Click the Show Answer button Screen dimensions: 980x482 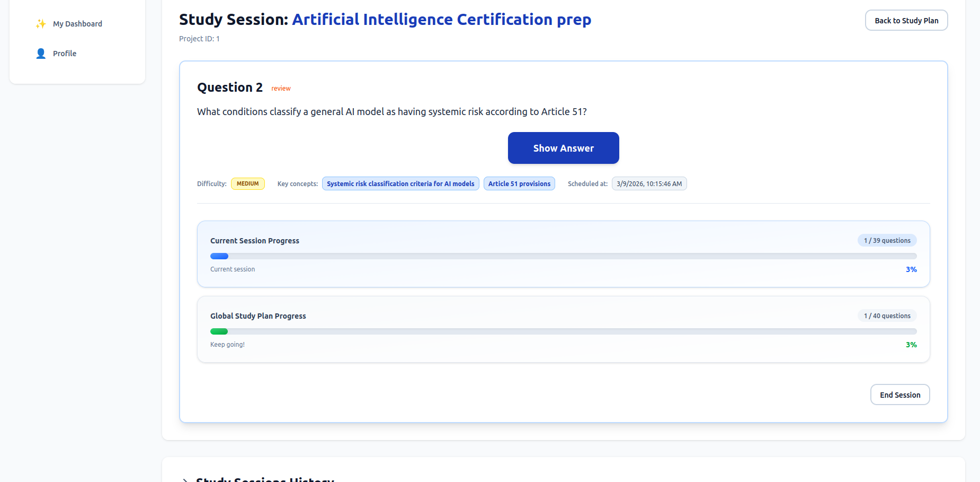click(x=563, y=148)
